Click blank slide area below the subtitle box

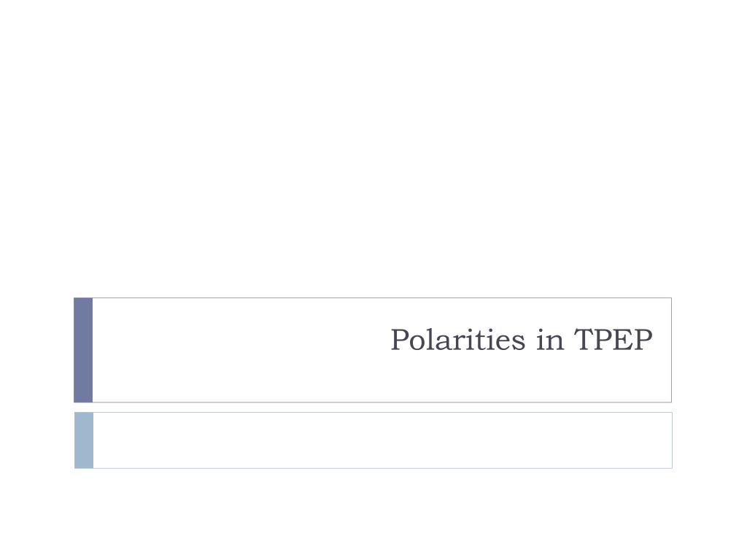click(x=373, y=514)
